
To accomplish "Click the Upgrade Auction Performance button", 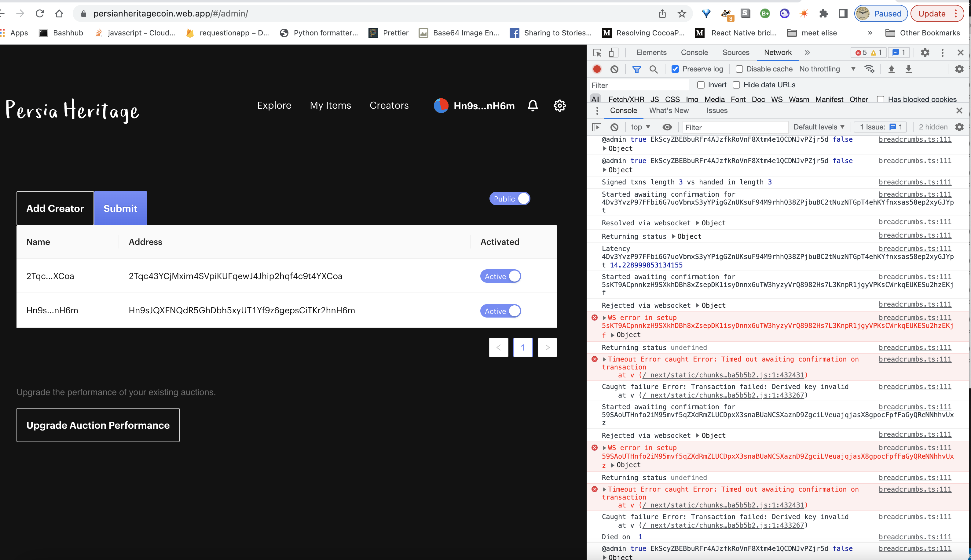I will 98,425.
